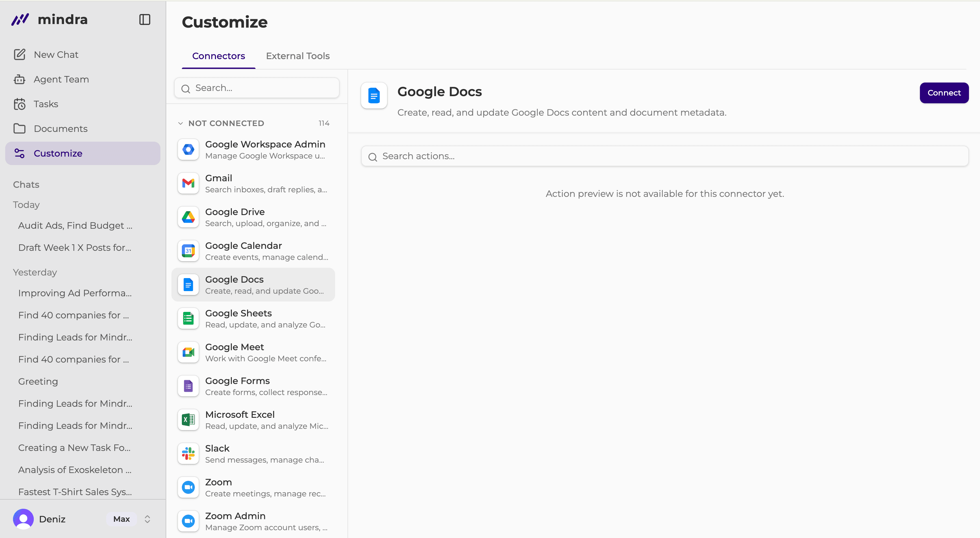Open chat 'Fastest T-Shirt Sales Sys...'

pos(75,492)
